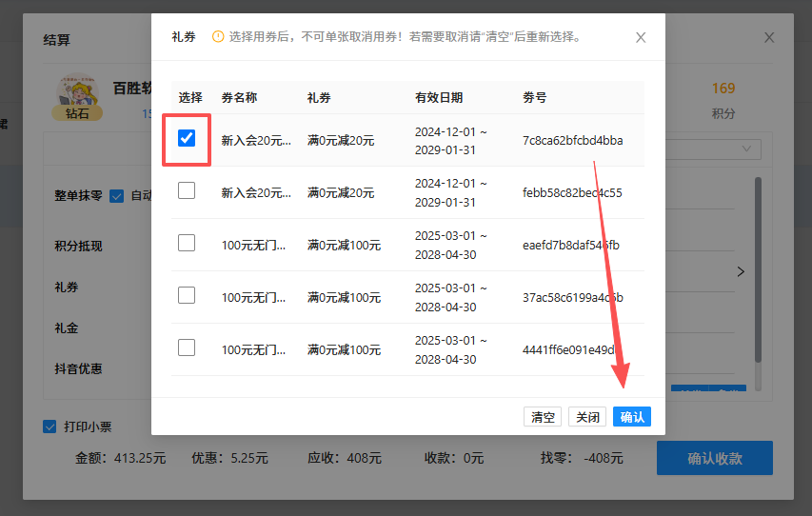Click the 确认收款 button in checkout window
The width and height of the screenshot is (812, 516).
pos(715,458)
